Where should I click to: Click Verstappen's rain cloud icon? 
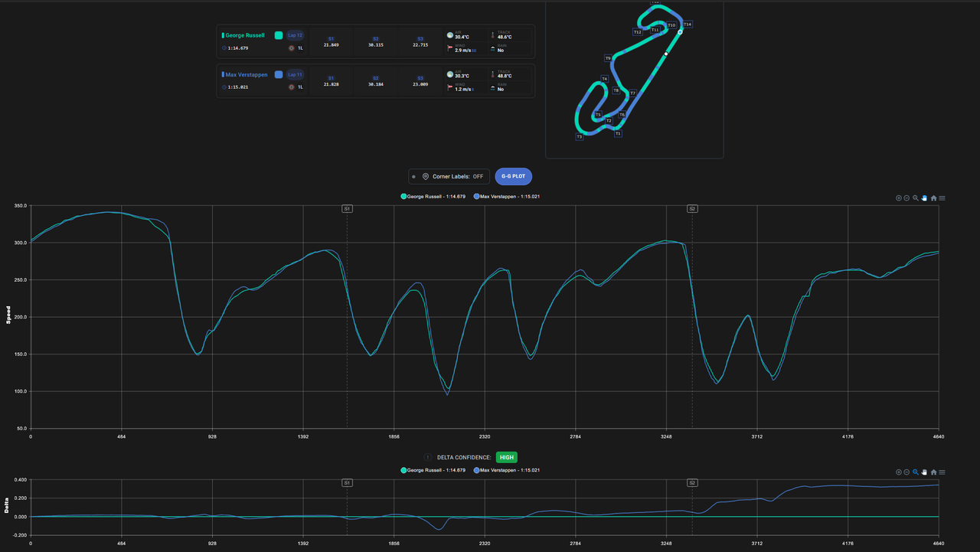(x=492, y=87)
